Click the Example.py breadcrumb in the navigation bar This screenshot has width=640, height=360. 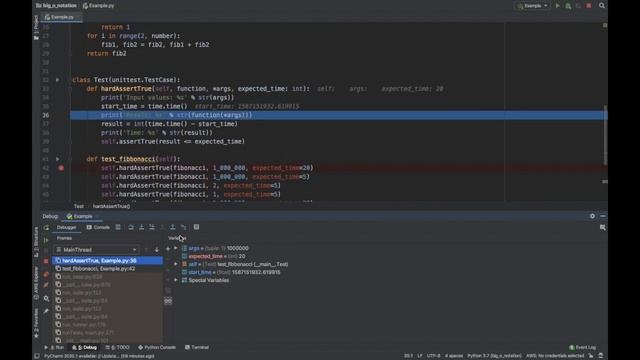click(99, 6)
